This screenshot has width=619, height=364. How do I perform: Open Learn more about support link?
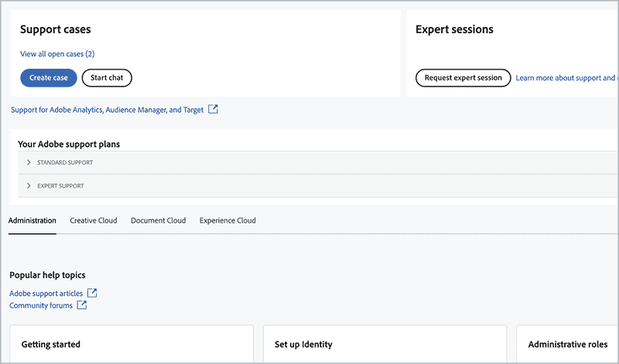[567, 78]
